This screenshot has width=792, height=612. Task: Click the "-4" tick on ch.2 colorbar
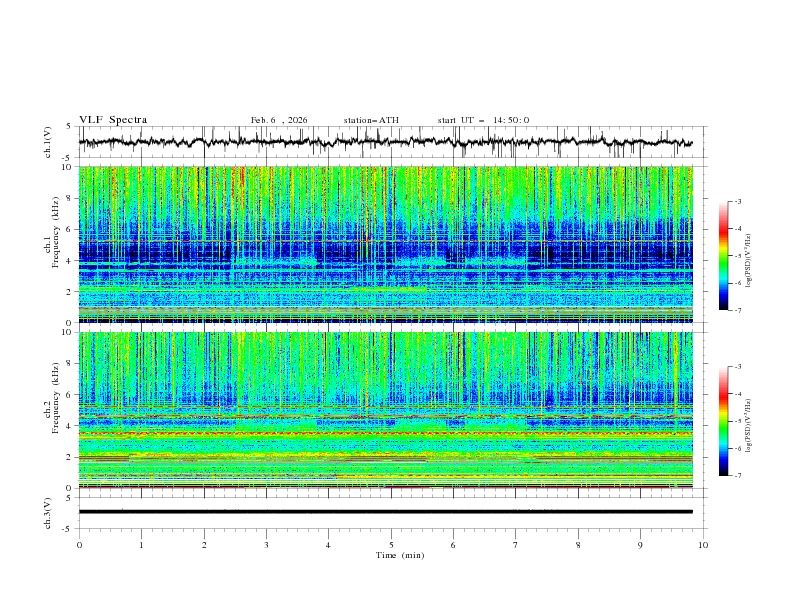(x=738, y=394)
